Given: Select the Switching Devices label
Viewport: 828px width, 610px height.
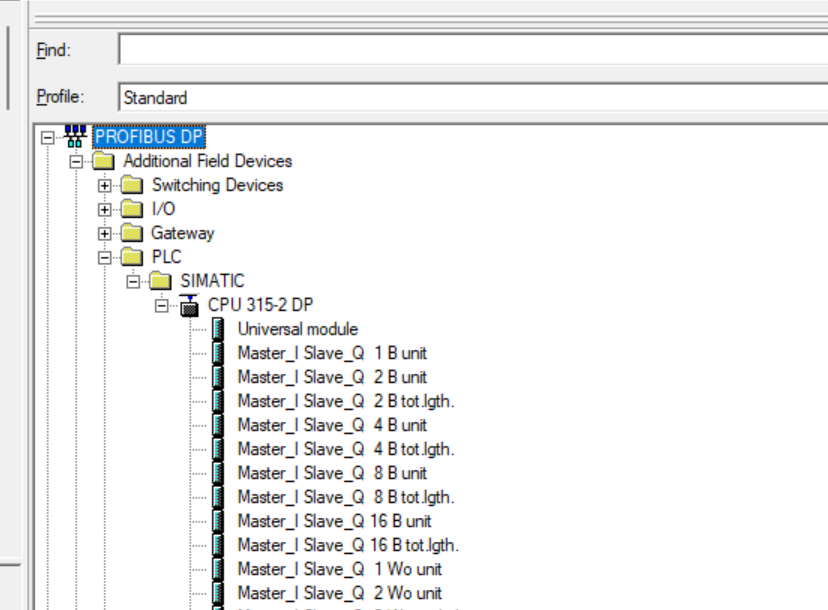Looking at the screenshot, I should (218, 185).
